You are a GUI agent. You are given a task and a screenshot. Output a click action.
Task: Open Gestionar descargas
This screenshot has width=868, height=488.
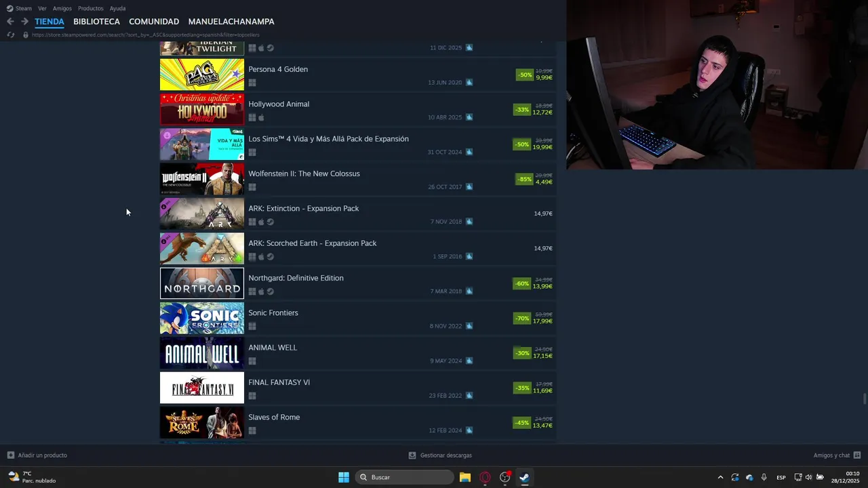click(x=440, y=455)
